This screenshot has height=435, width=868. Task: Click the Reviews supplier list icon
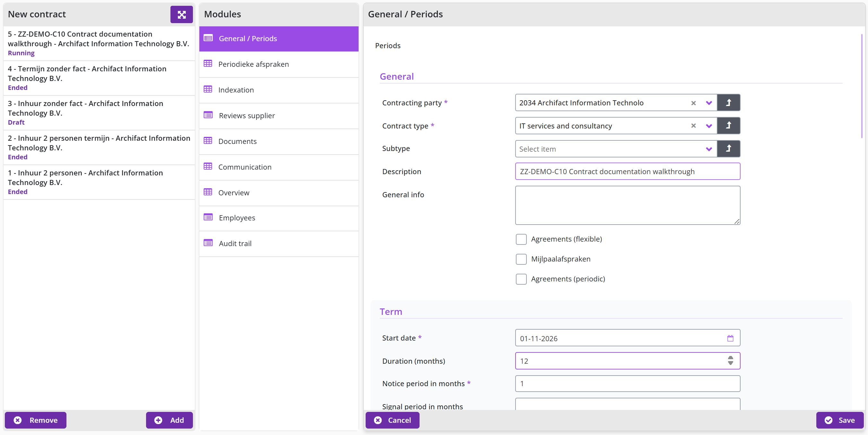[x=208, y=115]
